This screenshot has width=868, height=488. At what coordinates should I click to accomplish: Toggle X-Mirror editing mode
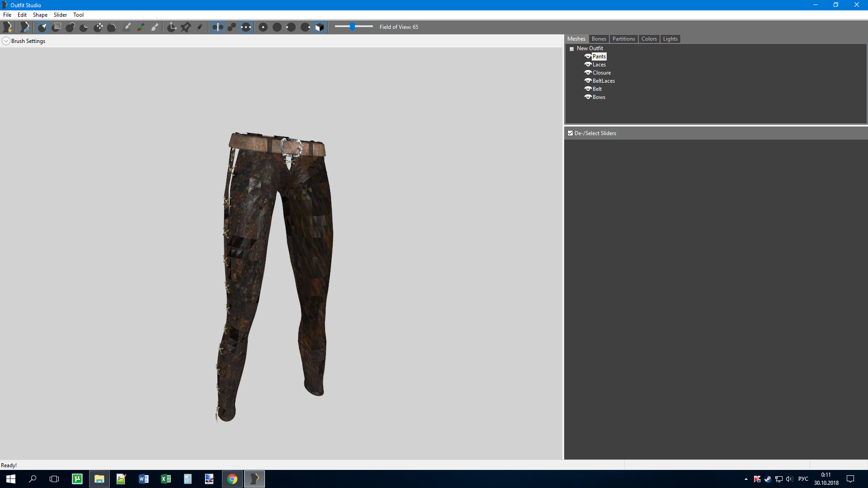[217, 27]
